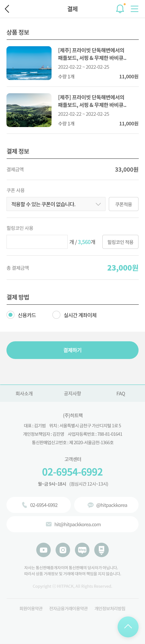Screen dimensions: 145x644
Task: Select the 실시간 계좌이체 radio button
Action: coord(56,315)
